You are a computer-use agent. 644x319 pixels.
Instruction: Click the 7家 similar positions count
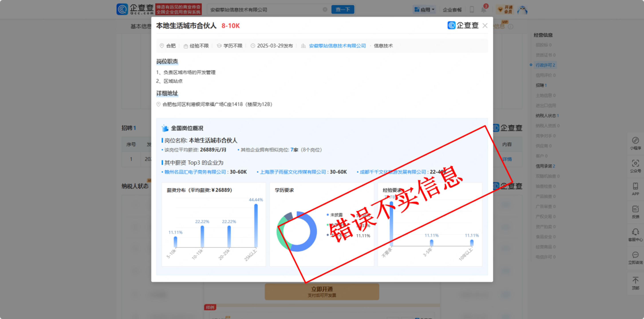(x=294, y=150)
